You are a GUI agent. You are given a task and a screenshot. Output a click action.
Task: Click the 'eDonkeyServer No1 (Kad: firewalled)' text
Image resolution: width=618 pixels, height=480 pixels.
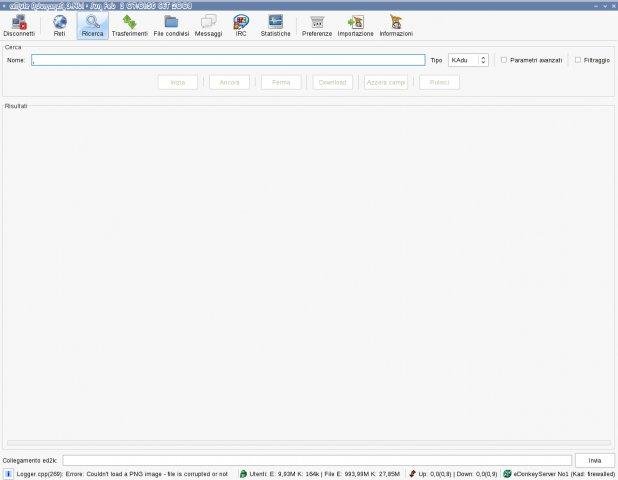point(564,474)
